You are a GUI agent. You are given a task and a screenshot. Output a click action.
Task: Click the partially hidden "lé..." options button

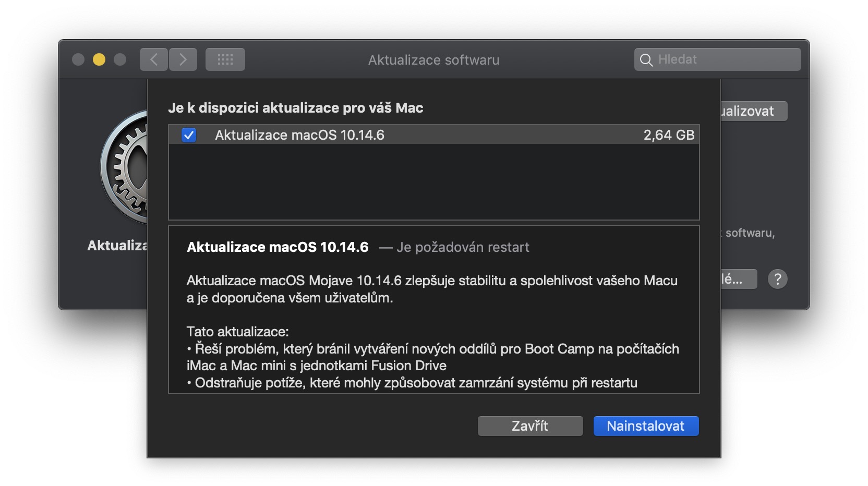click(x=739, y=279)
